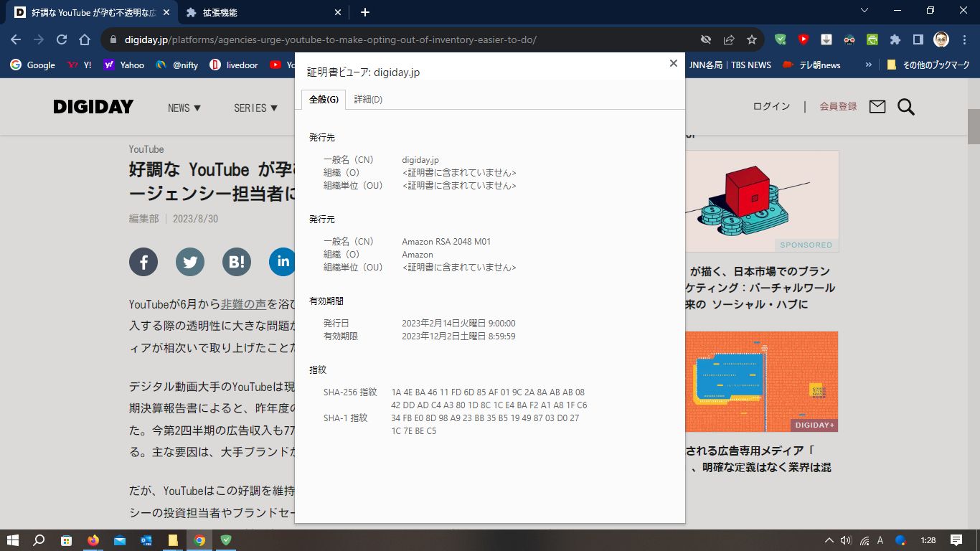The height and width of the screenshot is (551, 980).
Task: Share the article on LinkedIn
Action: (x=282, y=262)
